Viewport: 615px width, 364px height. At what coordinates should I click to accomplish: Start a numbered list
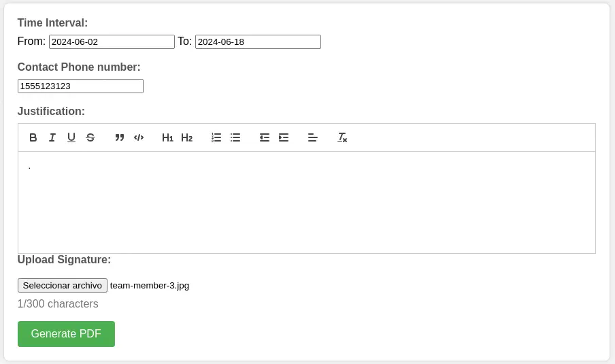pyautogui.click(x=216, y=137)
